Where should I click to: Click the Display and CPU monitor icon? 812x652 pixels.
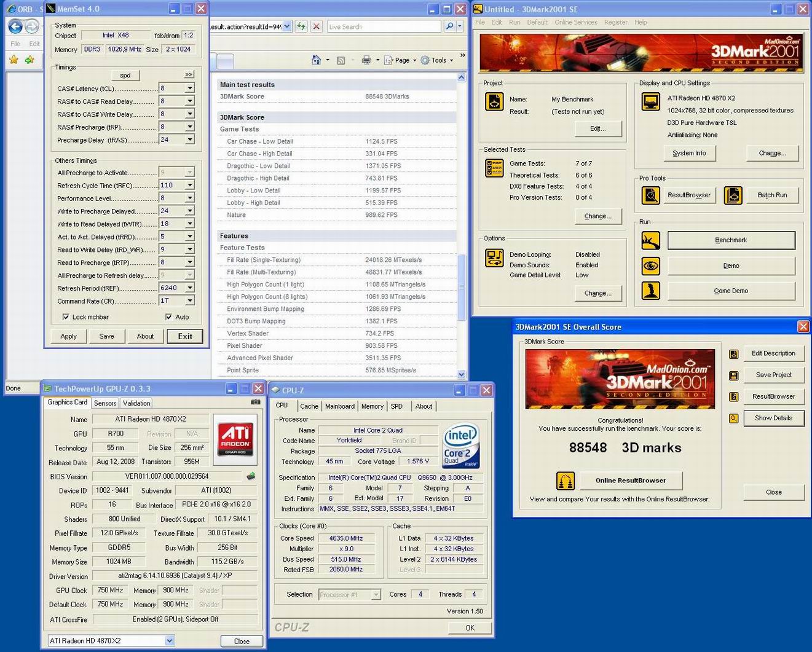[x=651, y=101]
